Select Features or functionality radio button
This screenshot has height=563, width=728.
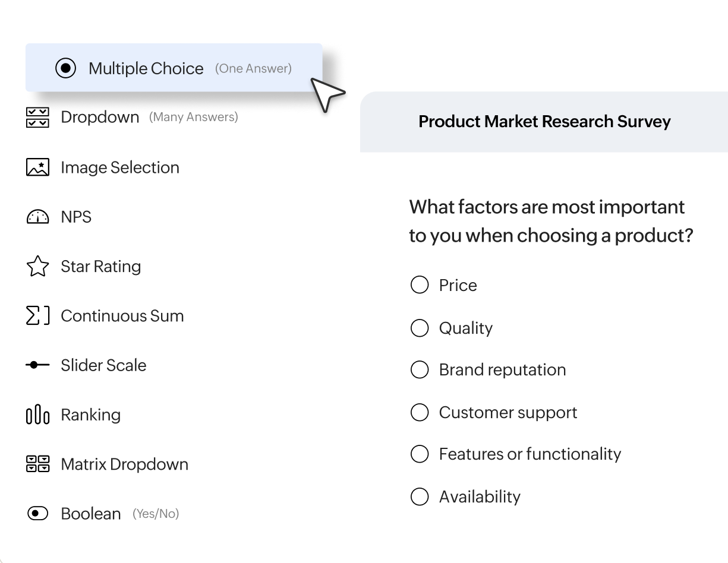pos(420,454)
